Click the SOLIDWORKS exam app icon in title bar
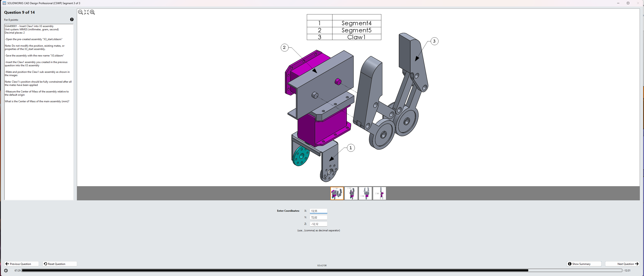The width and height of the screenshot is (644, 276). click(x=4, y=3)
